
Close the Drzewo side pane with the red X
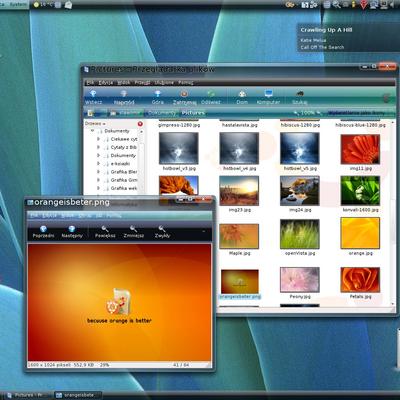(x=140, y=124)
